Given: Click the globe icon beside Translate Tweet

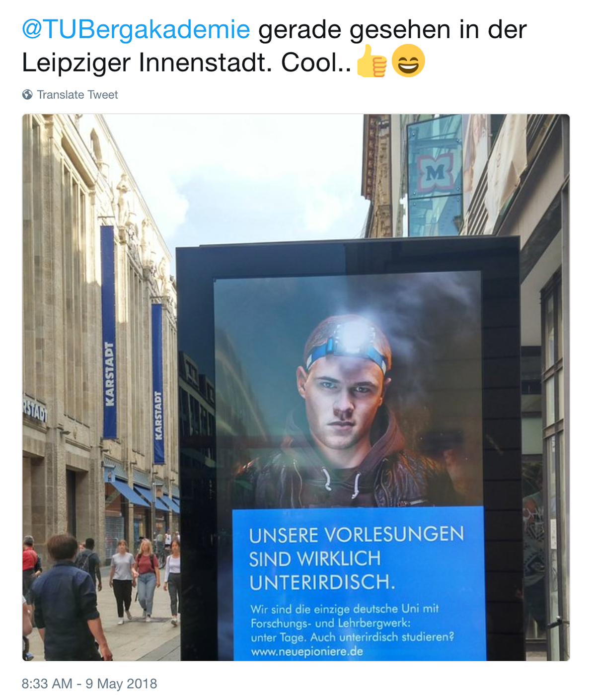Looking at the screenshot, I should 27,95.
